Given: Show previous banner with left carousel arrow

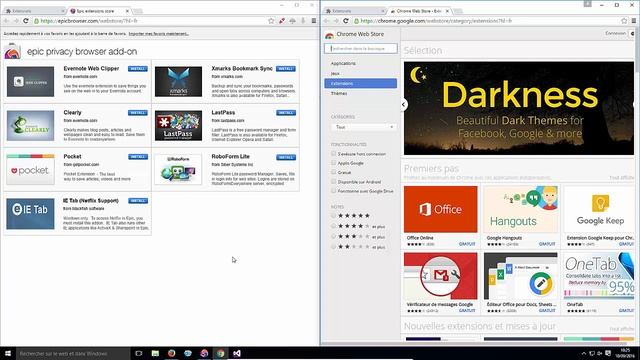Looking at the screenshot, I should coord(403,104).
